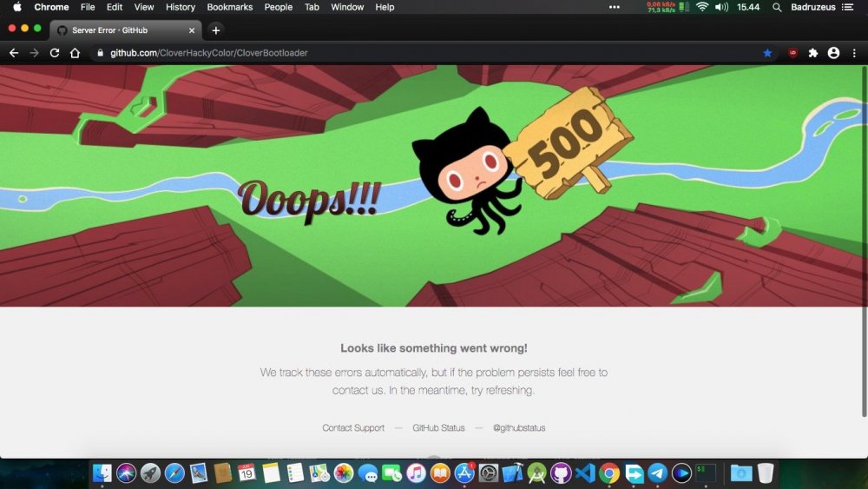Open the Tab menu
The height and width of the screenshot is (489, 868).
point(312,7)
